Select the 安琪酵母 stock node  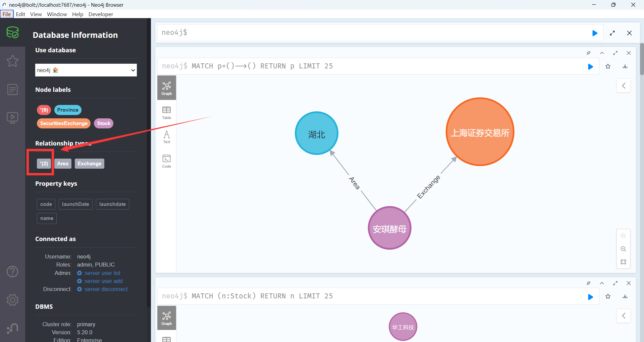tap(389, 228)
